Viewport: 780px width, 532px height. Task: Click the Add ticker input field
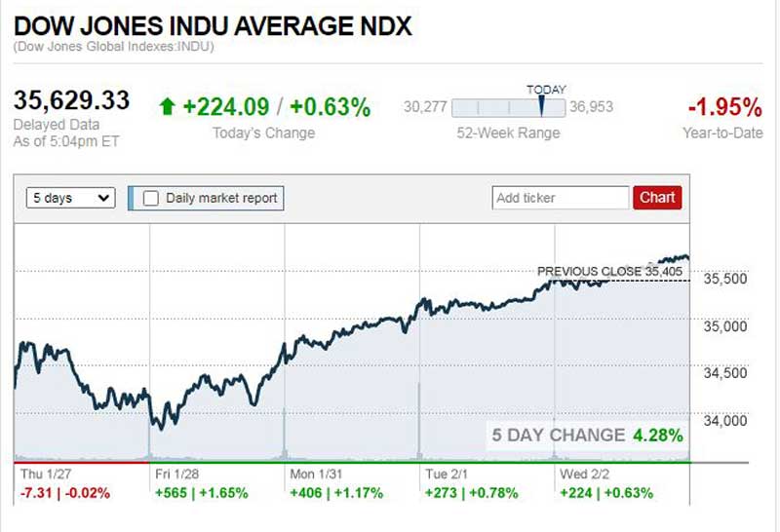click(x=561, y=198)
